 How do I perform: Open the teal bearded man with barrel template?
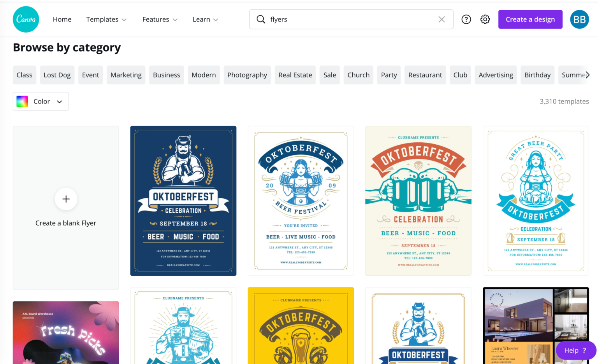[x=183, y=326]
